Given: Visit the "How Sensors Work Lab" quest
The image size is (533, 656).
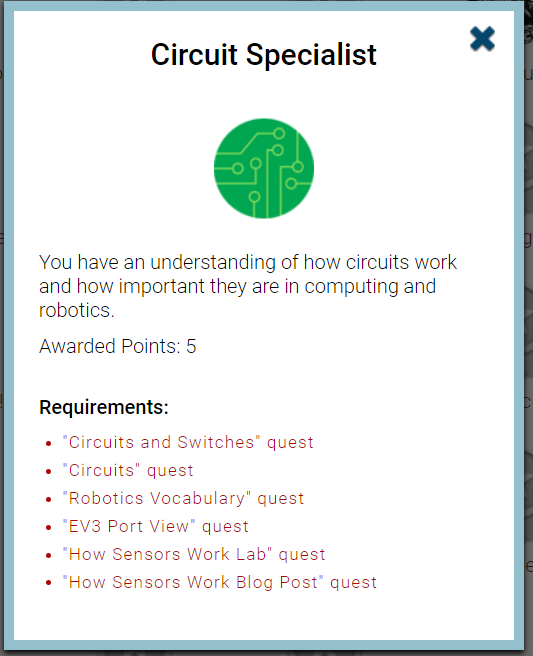Looking at the screenshot, I should point(194,555).
